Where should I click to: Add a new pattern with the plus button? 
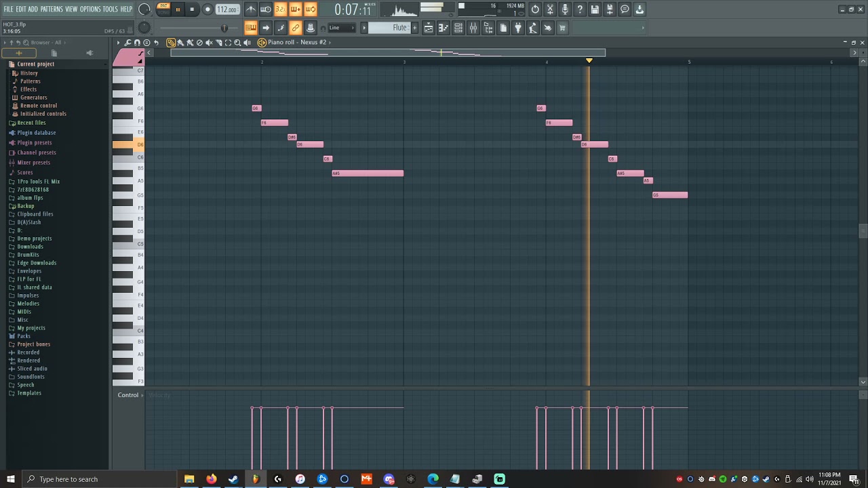(415, 28)
